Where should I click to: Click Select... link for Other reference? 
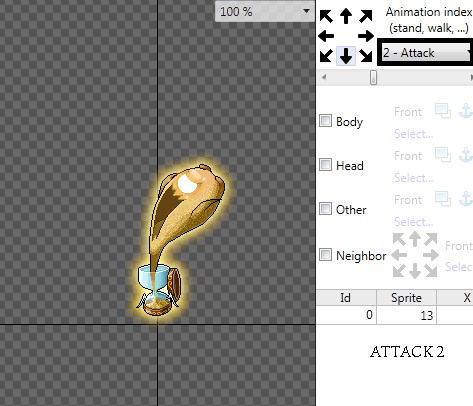tap(414, 222)
